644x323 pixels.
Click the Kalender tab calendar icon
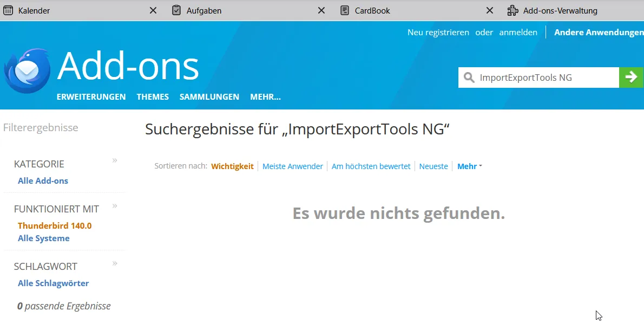pyautogui.click(x=8, y=10)
